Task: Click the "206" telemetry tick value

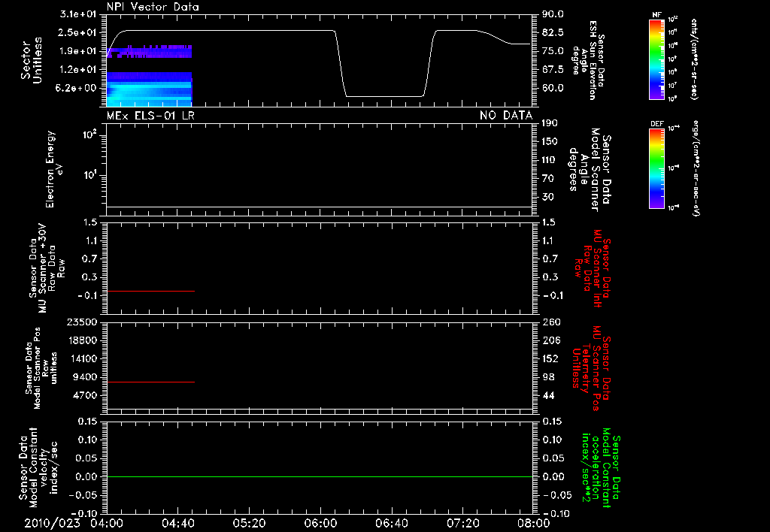Action: 550,340
